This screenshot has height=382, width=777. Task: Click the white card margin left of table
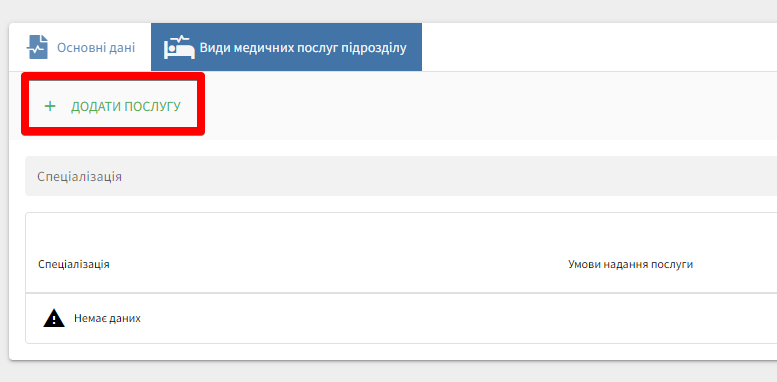pyautogui.click(x=17, y=277)
